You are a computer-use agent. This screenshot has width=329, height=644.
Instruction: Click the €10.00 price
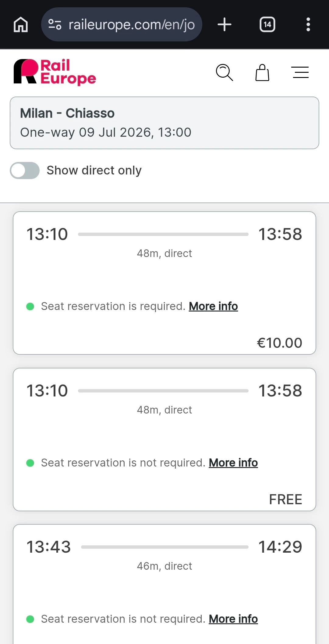tap(279, 343)
